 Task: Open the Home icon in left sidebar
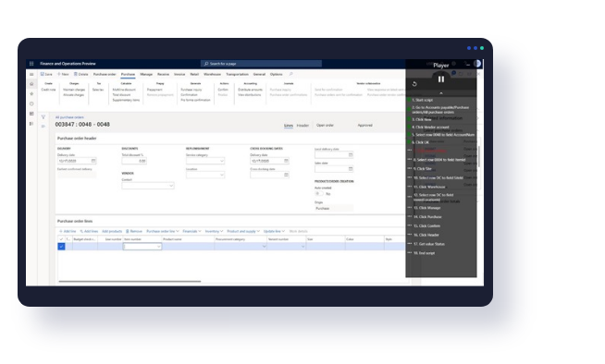(31, 84)
